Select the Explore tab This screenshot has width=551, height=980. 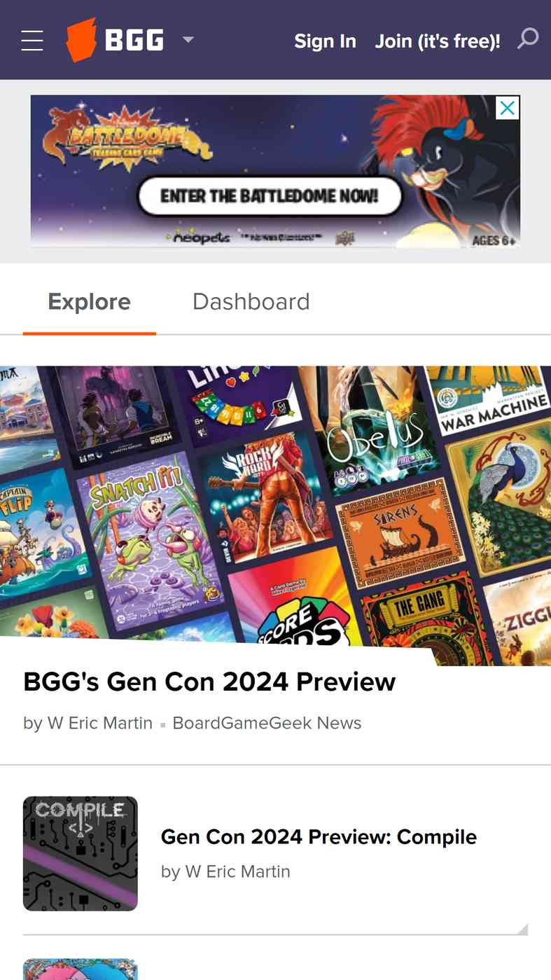coord(89,302)
